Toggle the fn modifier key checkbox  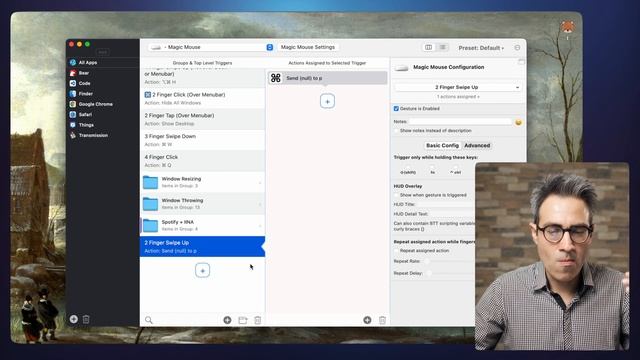pos(433,167)
